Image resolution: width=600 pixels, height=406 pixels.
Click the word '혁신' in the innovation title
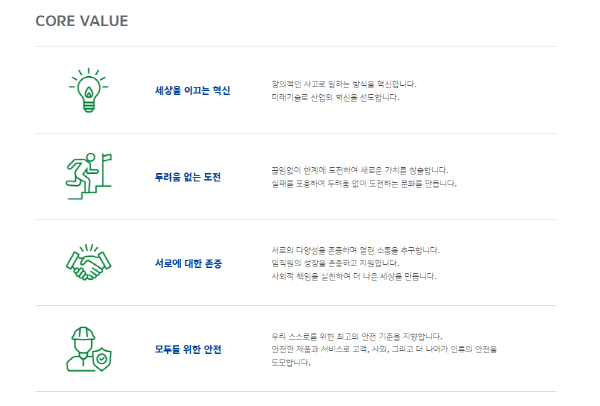coord(221,91)
